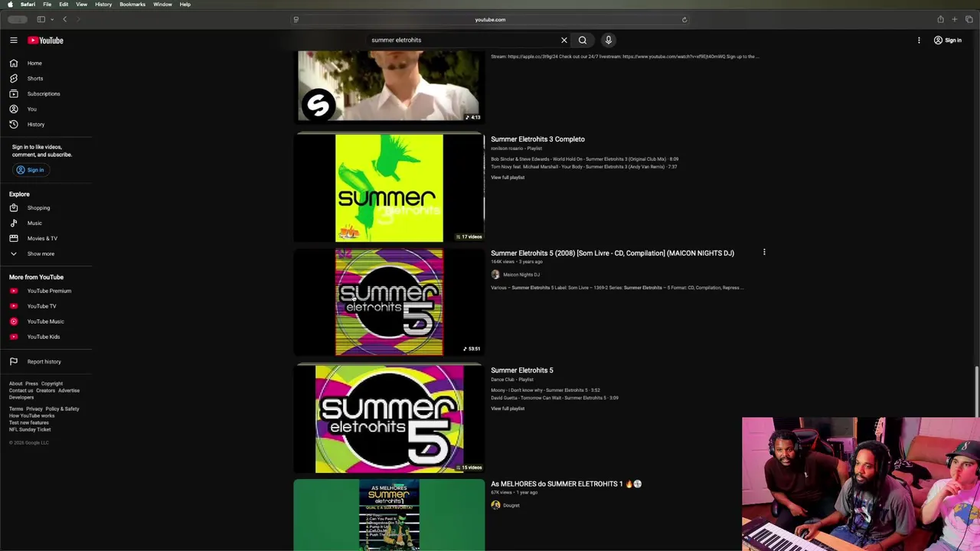
Task: Open Summer Eletrohits 3 yellow playlist thumbnail
Action: 389,188
